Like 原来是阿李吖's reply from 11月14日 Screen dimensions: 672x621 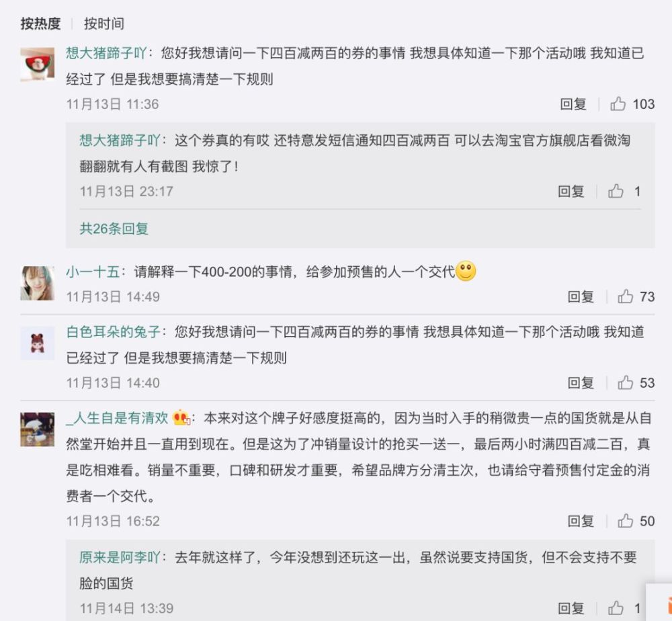[x=616, y=608]
